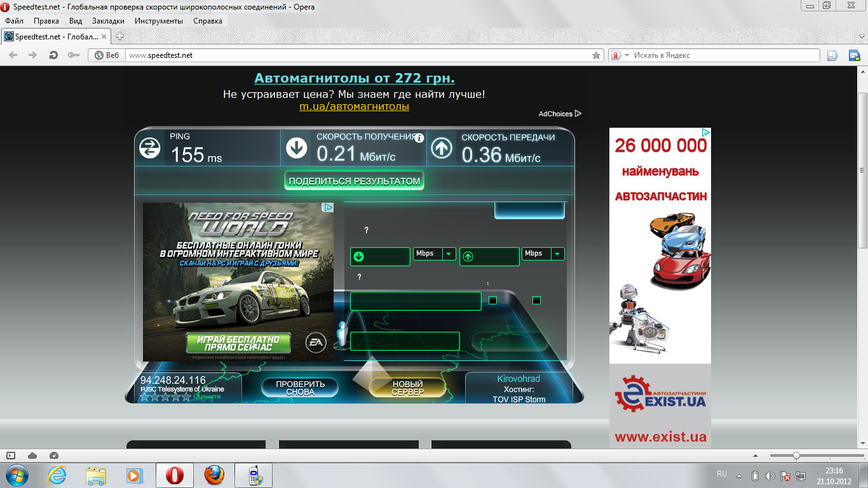Open Файл menu

(14, 21)
